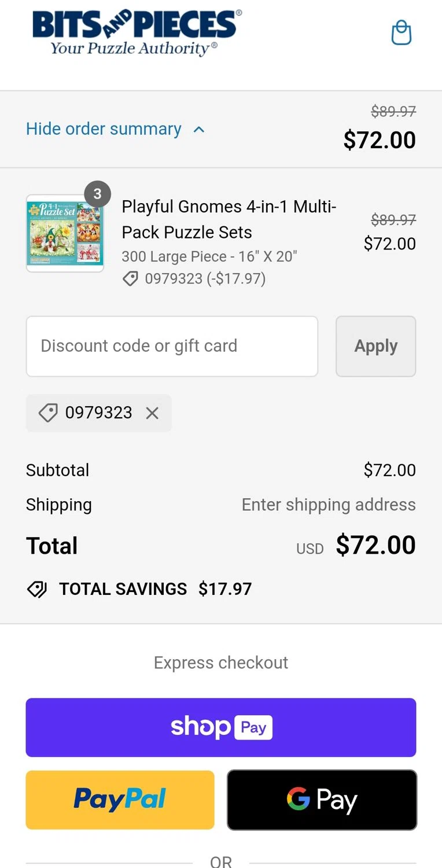Click the 0979323 discount code chip

point(98,413)
